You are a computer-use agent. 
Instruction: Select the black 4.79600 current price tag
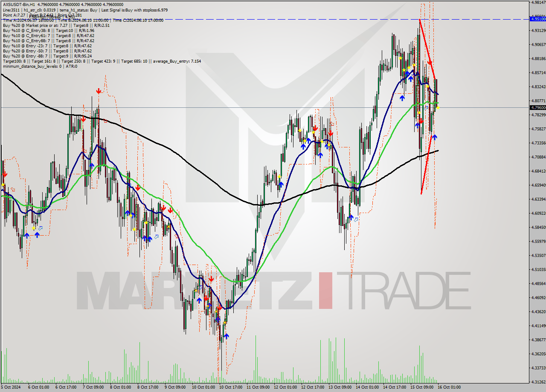537,107
